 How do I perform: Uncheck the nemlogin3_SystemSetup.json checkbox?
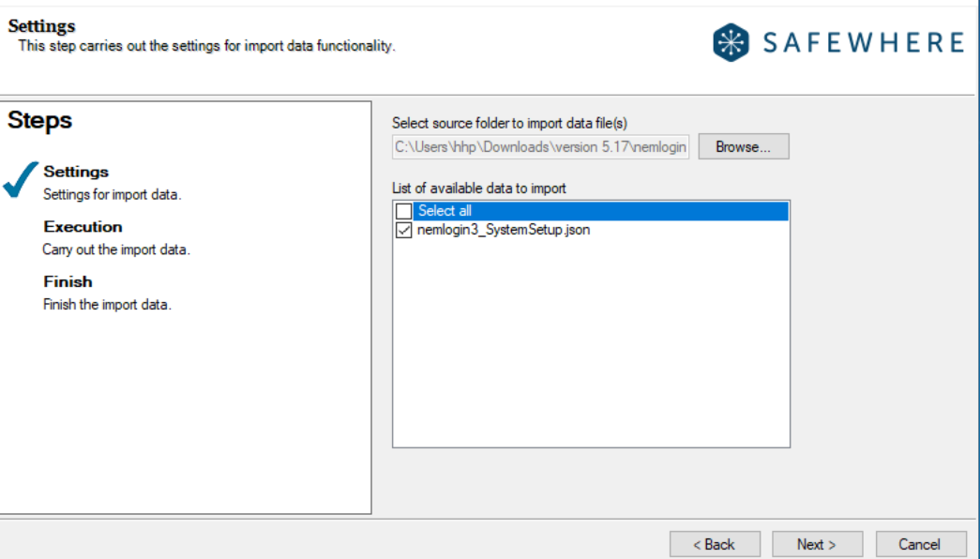tap(404, 230)
